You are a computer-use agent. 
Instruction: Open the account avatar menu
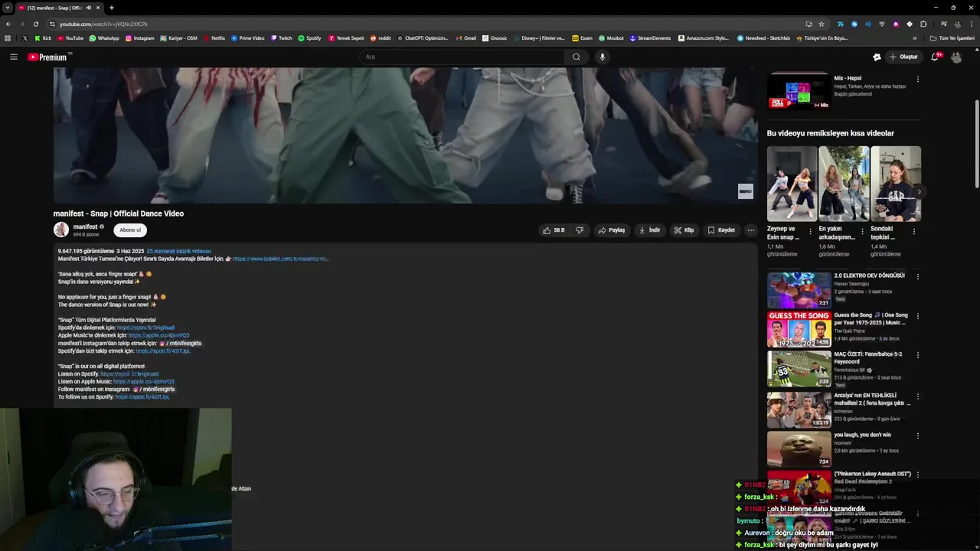[956, 57]
